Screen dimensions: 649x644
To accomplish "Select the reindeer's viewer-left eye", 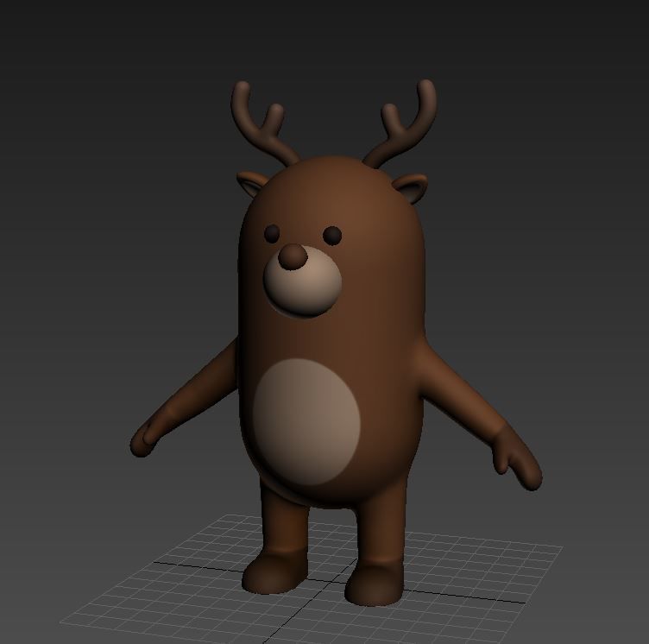I will 272,234.
